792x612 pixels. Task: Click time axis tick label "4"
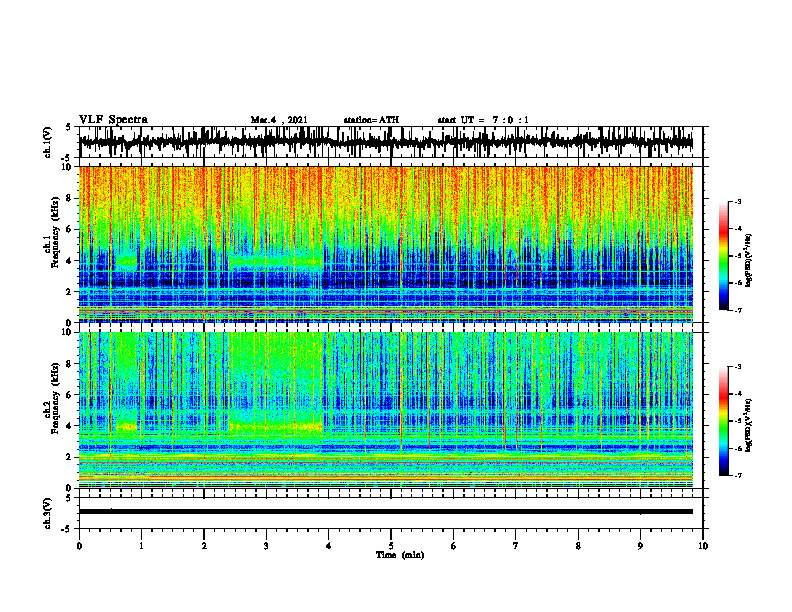tap(329, 546)
